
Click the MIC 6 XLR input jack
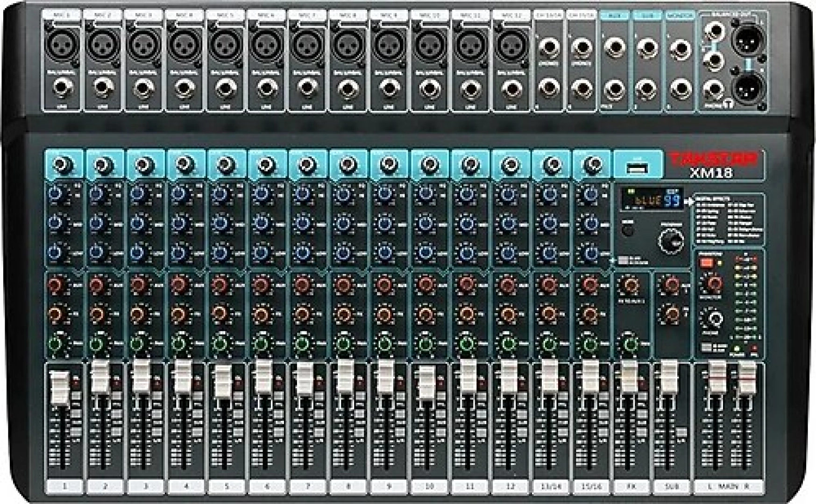tap(267, 45)
